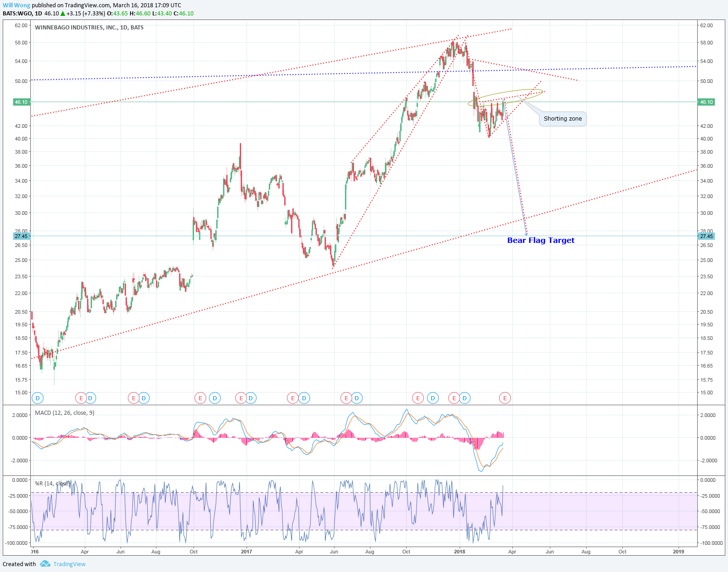The image size is (728, 572).
Task: Click the WINNEBAGO INDUSTRIES, INC. chart title
Action: [89, 28]
